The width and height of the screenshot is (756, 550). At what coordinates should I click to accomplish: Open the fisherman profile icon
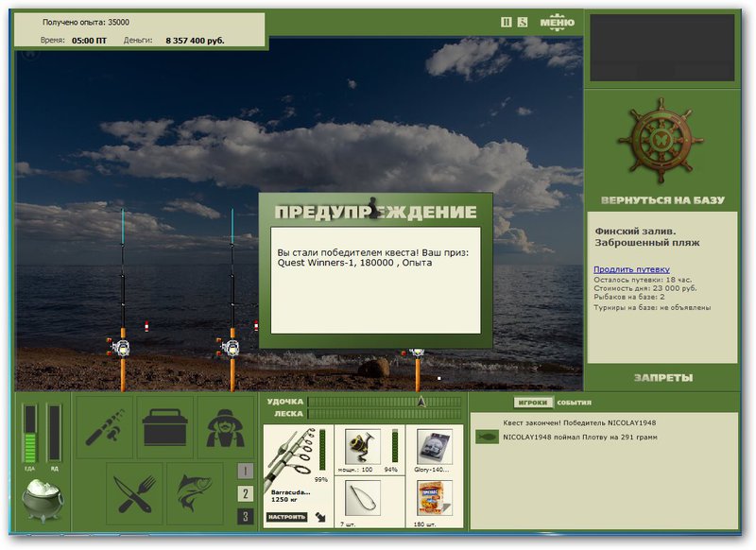coord(225,427)
